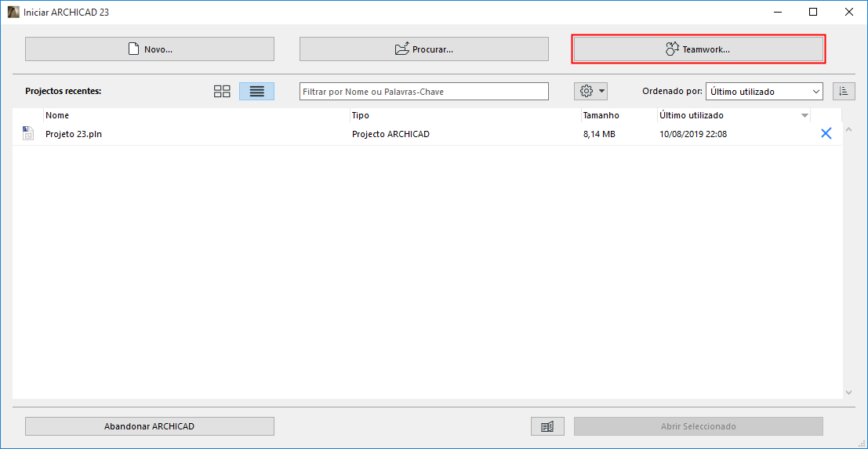Click the filter by name input field
Image resolution: width=868 pixels, height=449 pixels.
pyautogui.click(x=424, y=91)
